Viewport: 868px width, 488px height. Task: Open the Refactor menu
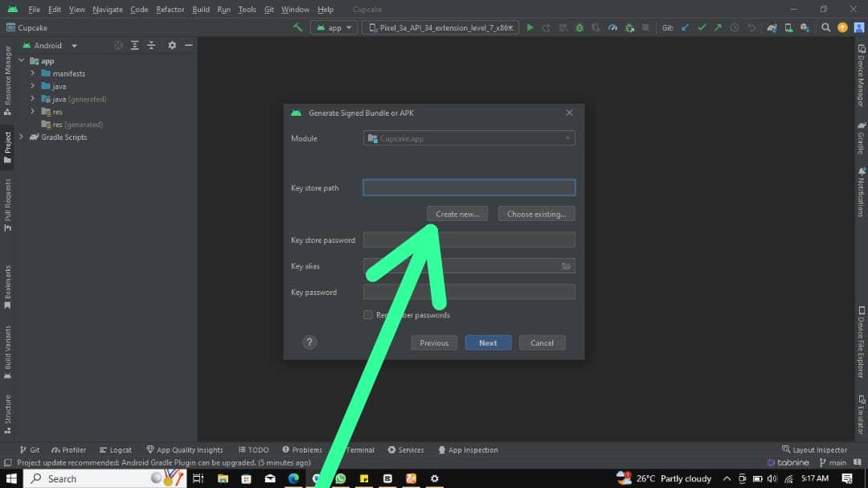pos(170,10)
